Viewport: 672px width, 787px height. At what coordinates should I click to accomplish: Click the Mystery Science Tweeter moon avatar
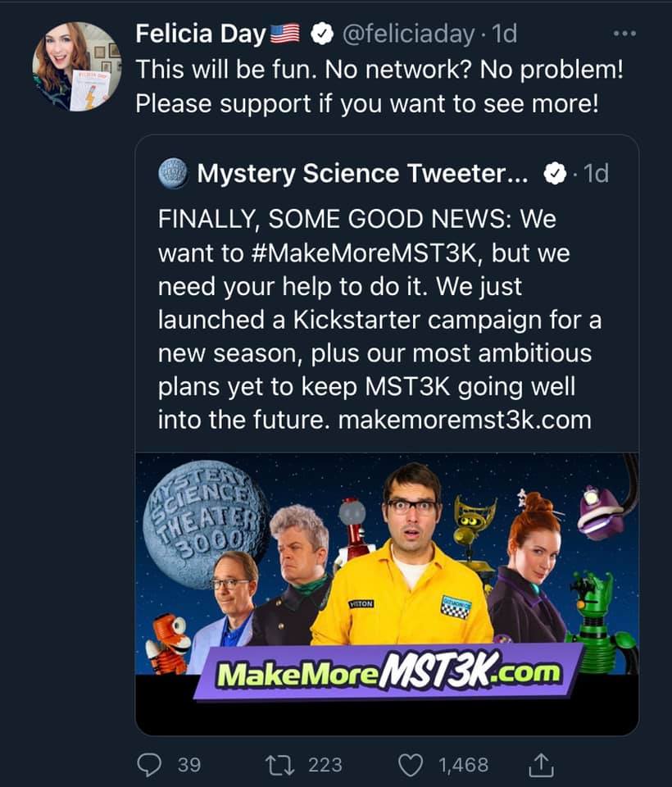[173, 174]
